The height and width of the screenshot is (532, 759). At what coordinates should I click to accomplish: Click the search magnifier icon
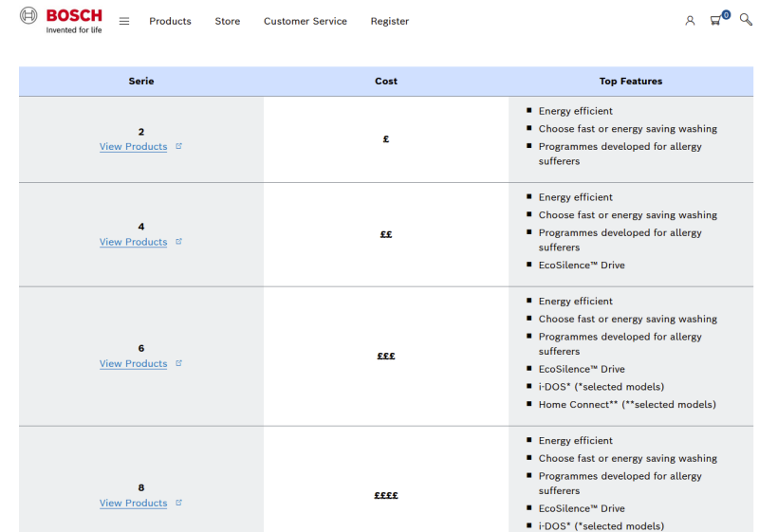(x=746, y=20)
